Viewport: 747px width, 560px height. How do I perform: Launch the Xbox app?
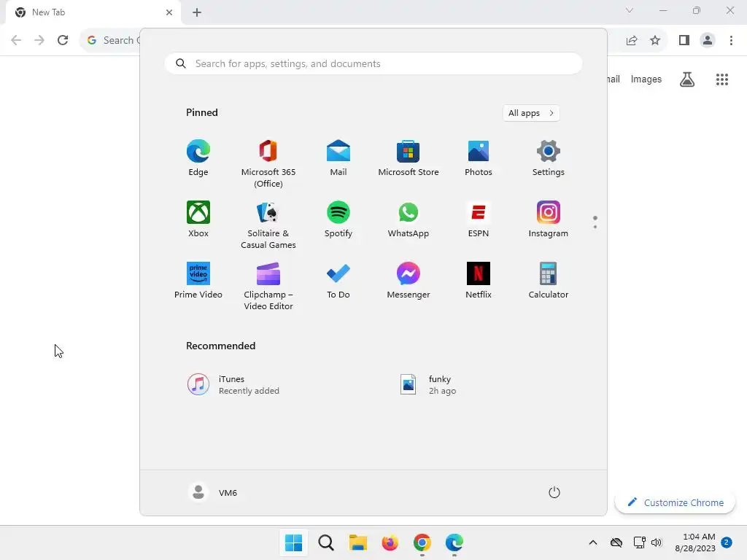(198, 219)
